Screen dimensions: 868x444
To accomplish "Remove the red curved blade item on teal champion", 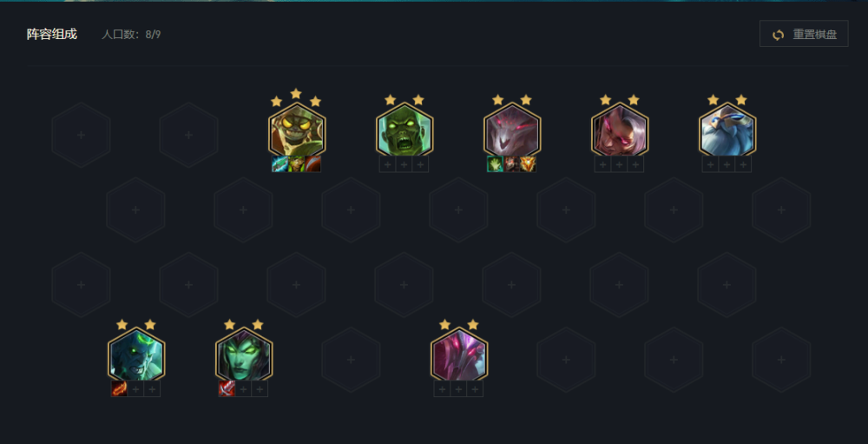I will tap(119, 388).
